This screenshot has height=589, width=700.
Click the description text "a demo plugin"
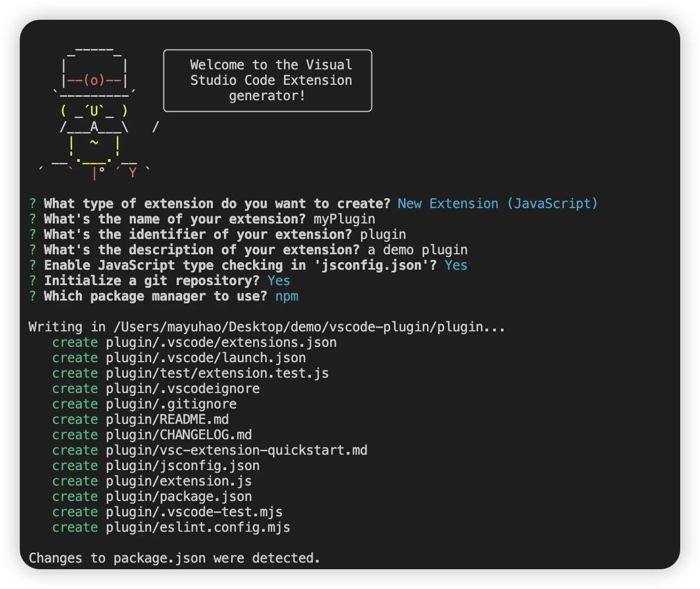pyautogui.click(x=417, y=250)
